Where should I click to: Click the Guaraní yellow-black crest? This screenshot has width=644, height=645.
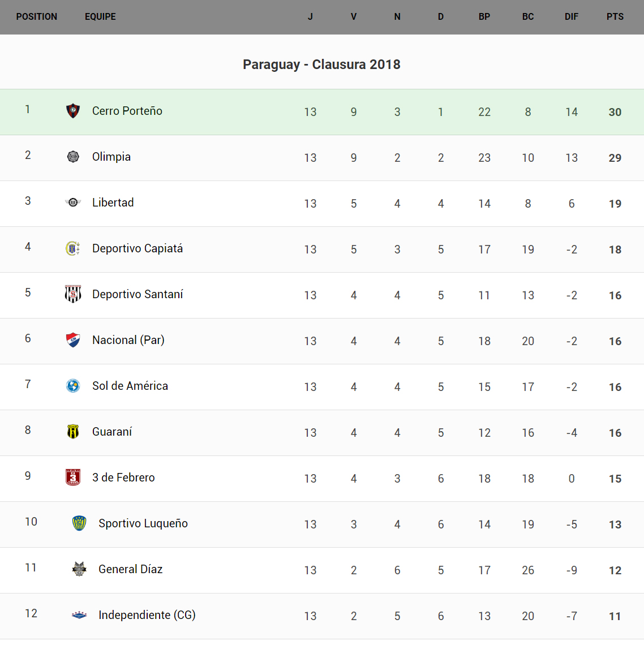point(73,432)
